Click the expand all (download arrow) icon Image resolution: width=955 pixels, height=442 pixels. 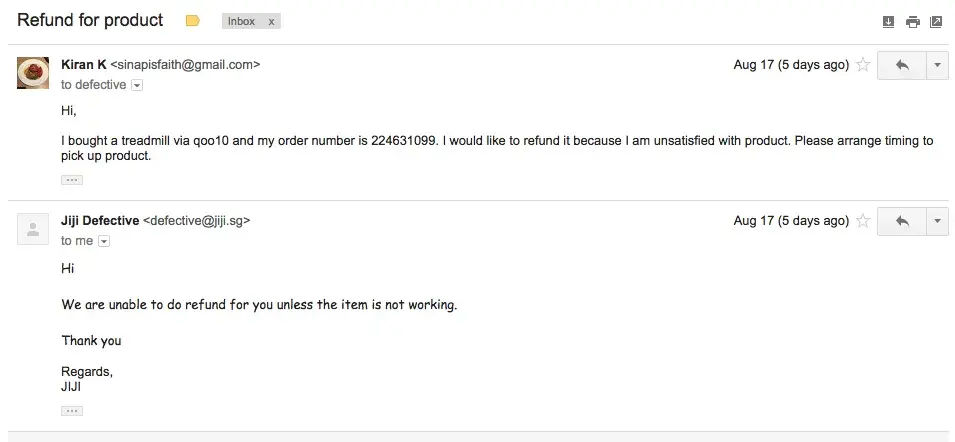[x=888, y=22]
